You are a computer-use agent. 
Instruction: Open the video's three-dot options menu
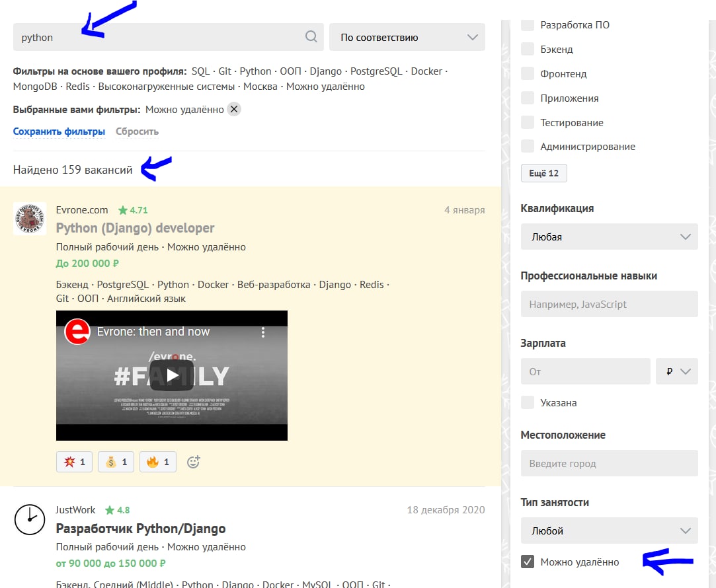(263, 332)
